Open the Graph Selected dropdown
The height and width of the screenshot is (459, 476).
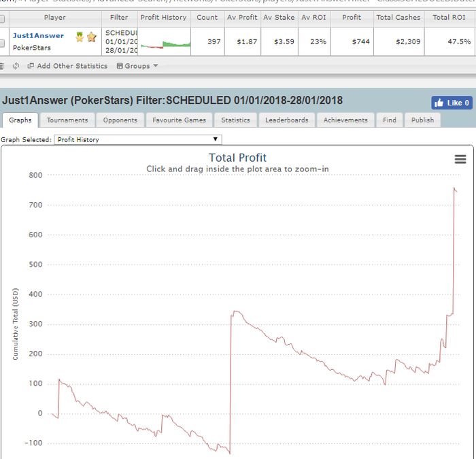[x=138, y=139]
